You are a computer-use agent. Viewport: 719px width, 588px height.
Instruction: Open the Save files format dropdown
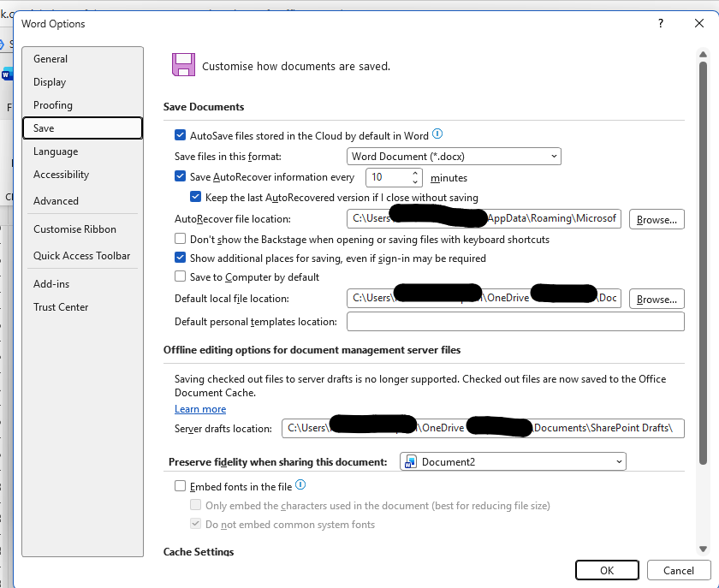(x=454, y=157)
